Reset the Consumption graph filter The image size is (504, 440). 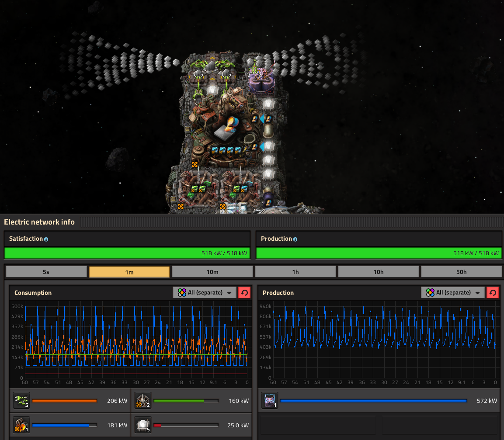[x=244, y=292]
